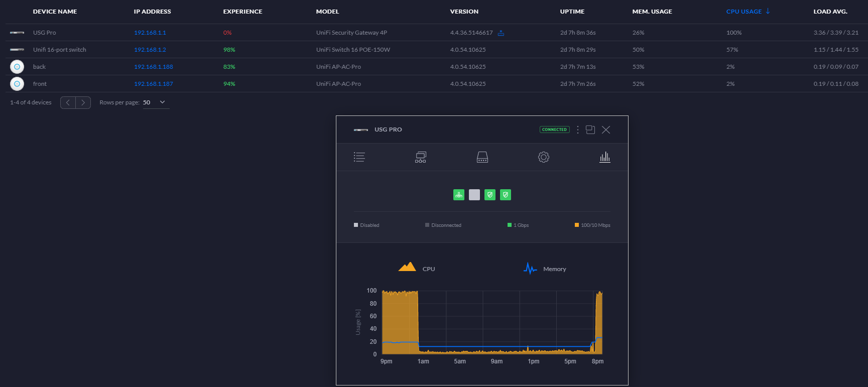Open IP address 192.168.1.188 link
The height and width of the screenshot is (387, 868).
pyautogui.click(x=153, y=67)
